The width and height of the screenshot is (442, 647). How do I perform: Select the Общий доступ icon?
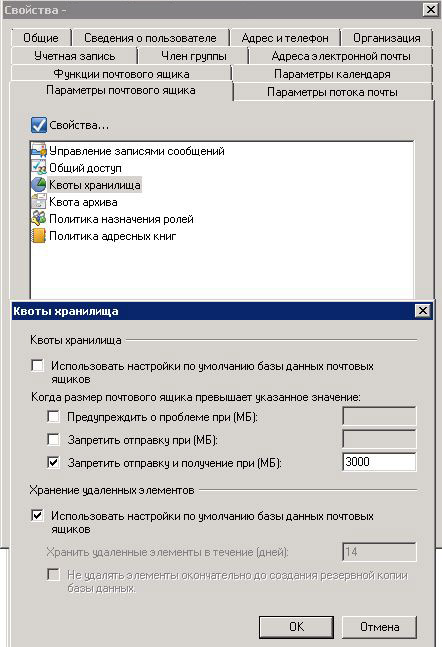(39, 168)
